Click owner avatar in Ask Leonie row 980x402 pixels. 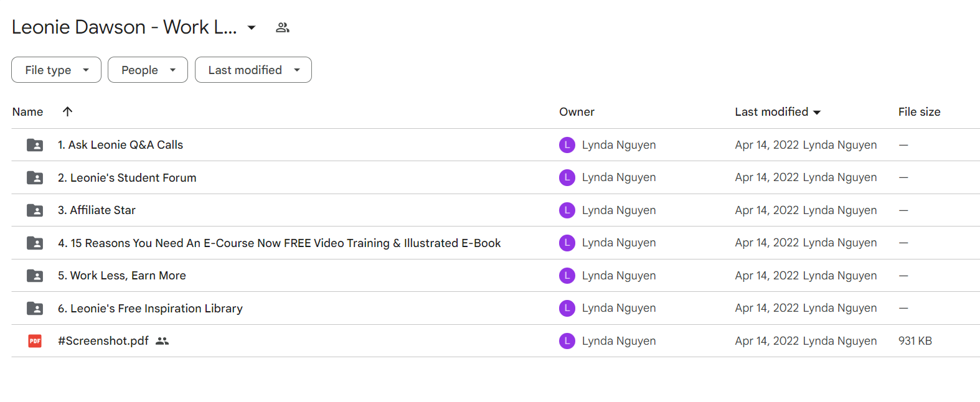coord(567,145)
